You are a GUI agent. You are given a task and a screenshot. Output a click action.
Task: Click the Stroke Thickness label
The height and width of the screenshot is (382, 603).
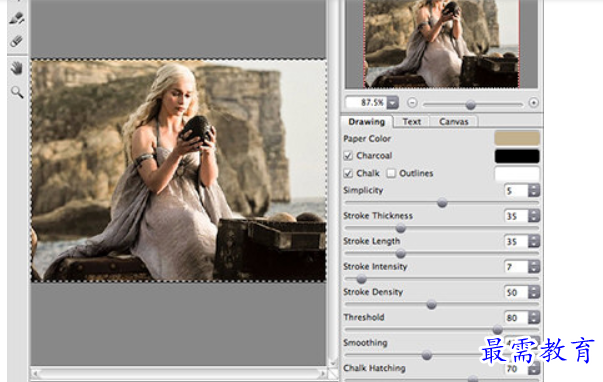coord(378,216)
